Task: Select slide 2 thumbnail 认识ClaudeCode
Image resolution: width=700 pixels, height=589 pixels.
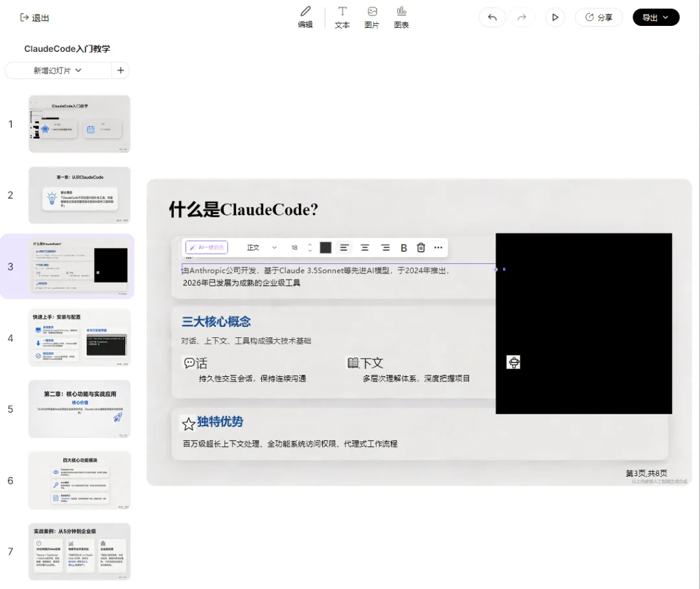Action: coord(80,195)
